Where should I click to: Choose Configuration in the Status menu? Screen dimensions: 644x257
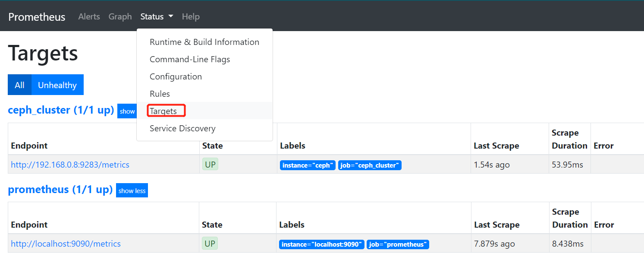click(x=176, y=76)
